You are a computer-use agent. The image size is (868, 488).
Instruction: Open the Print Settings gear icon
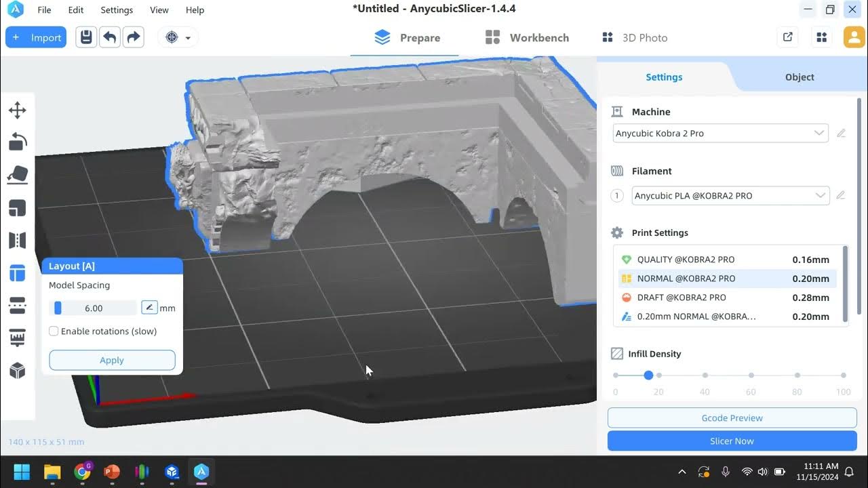click(x=616, y=232)
